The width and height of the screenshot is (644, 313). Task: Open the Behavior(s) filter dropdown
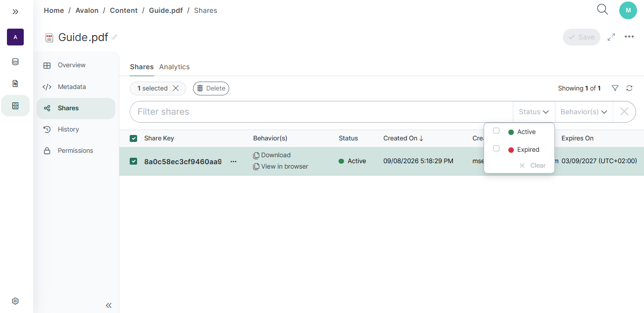pos(584,112)
